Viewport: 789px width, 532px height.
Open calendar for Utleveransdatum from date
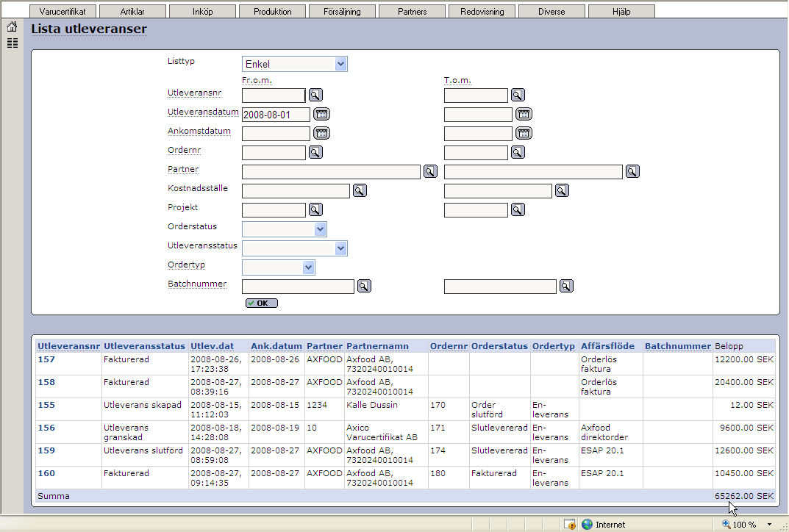pos(321,114)
